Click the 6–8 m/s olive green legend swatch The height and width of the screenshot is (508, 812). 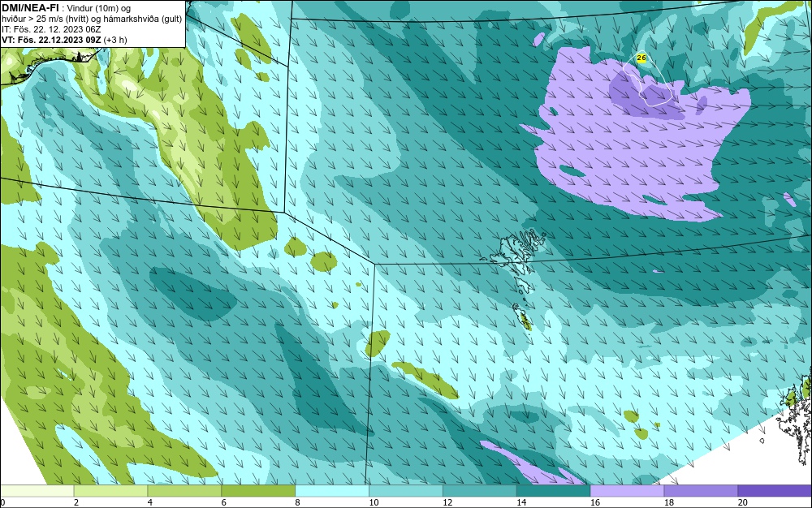pos(258,490)
